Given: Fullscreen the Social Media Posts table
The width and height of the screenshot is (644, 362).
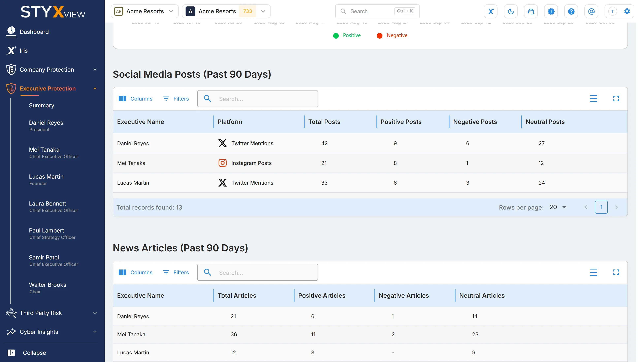Looking at the screenshot, I should pos(616,99).
